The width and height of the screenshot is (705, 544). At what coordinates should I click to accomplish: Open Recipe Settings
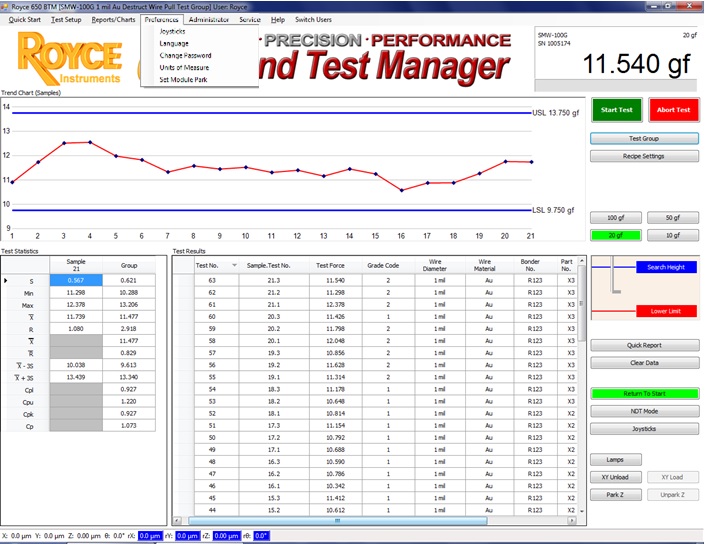644,156
